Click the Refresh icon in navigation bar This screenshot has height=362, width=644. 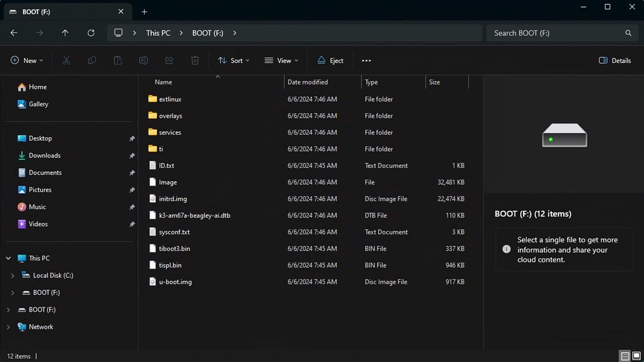click(x=91, y=33)
